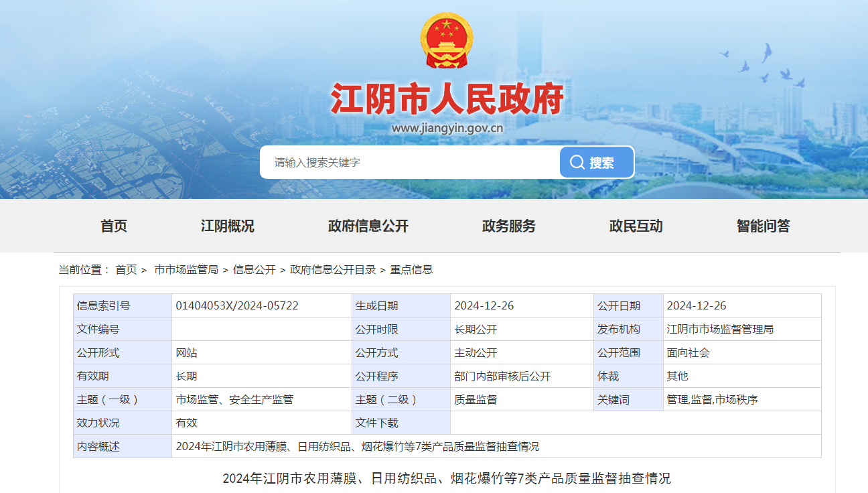Viewport: 868px width, 493px height.
Task: Click the 生成日期 label cell
Action: [401, 305]
